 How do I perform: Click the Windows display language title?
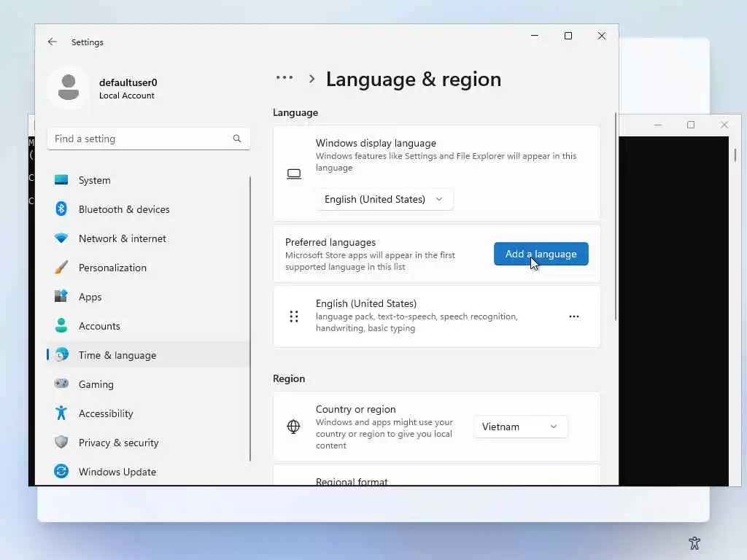pos(376,143)
